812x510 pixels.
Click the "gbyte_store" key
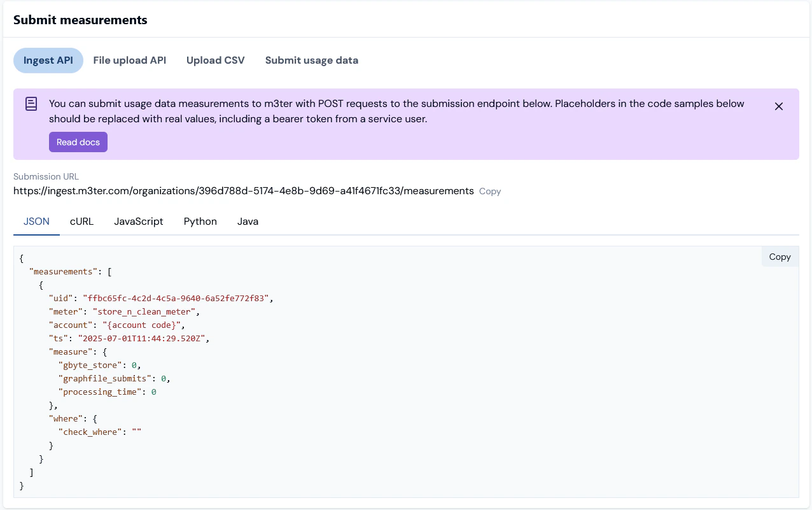[90, 365]
